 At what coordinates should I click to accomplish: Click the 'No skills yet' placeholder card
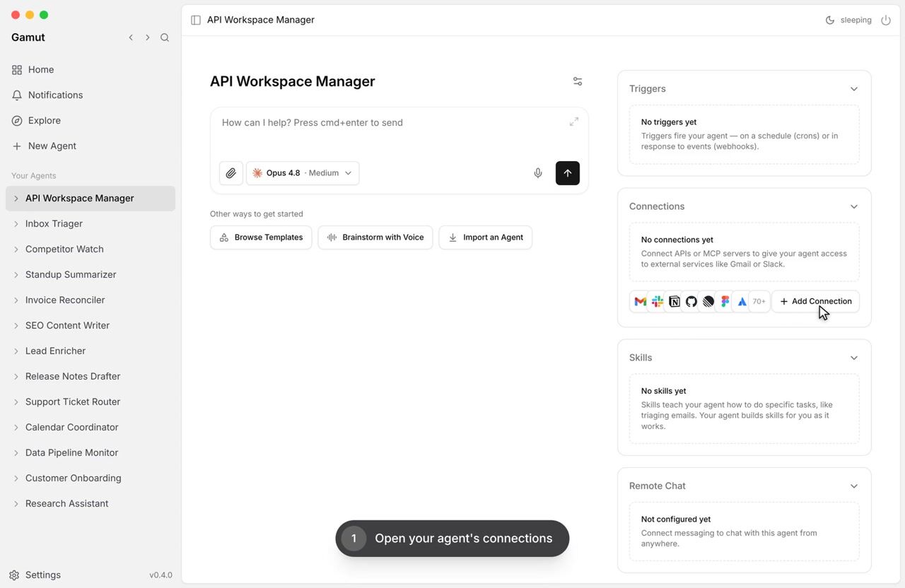click(745, 409)
